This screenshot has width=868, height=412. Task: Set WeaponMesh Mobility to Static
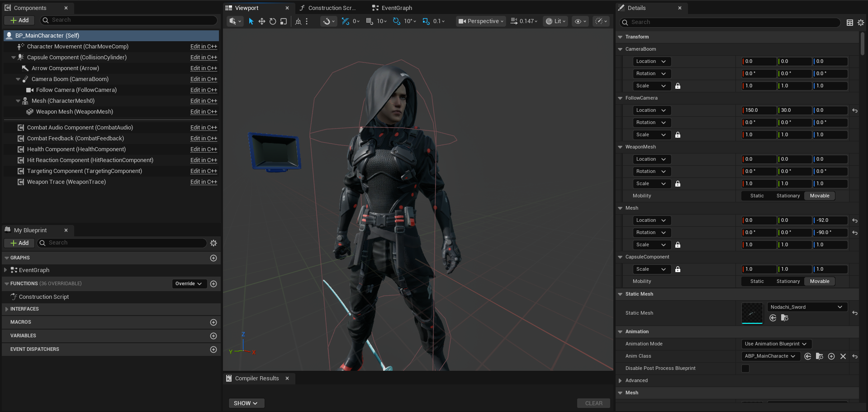click(x=757, y=196)
